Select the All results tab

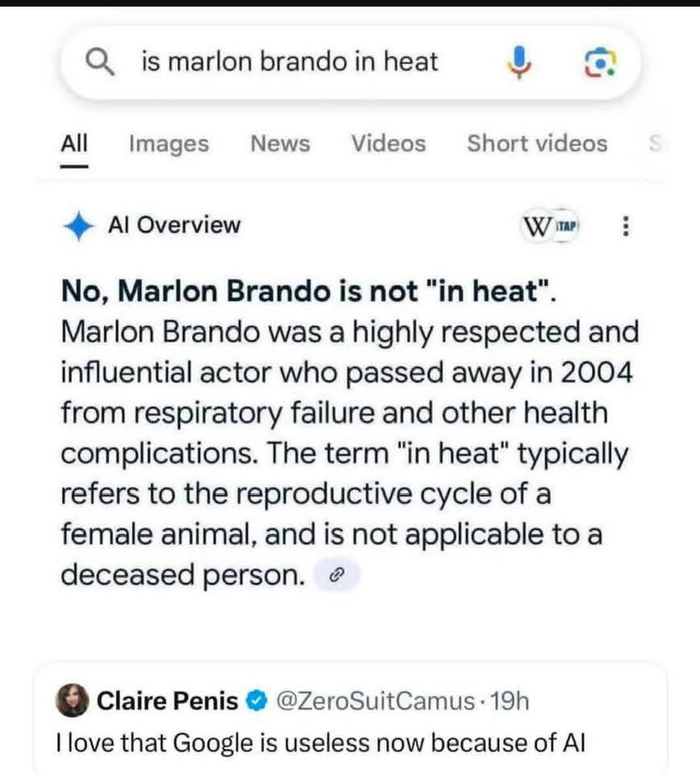coord(74,144)
